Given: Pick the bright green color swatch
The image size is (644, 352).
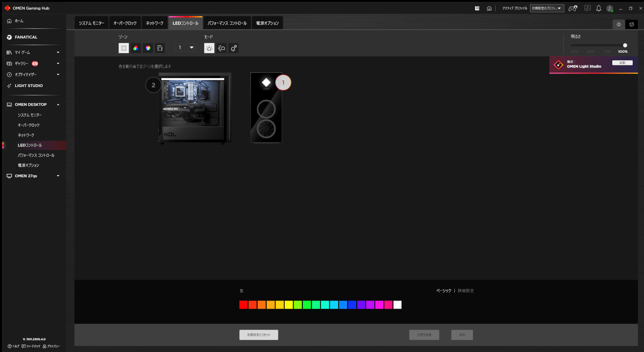Looking at the screenshot, I should [307, 305].
